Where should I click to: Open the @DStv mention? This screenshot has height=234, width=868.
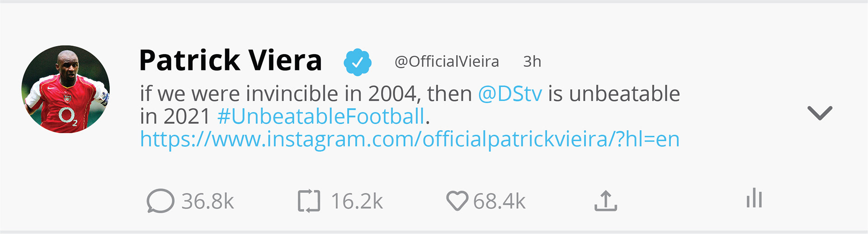coord(510,94)
